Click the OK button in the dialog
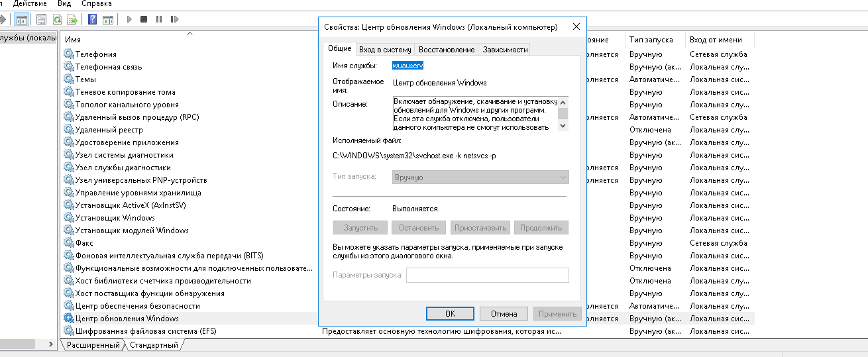868x357 pixels. coord(450,313)
